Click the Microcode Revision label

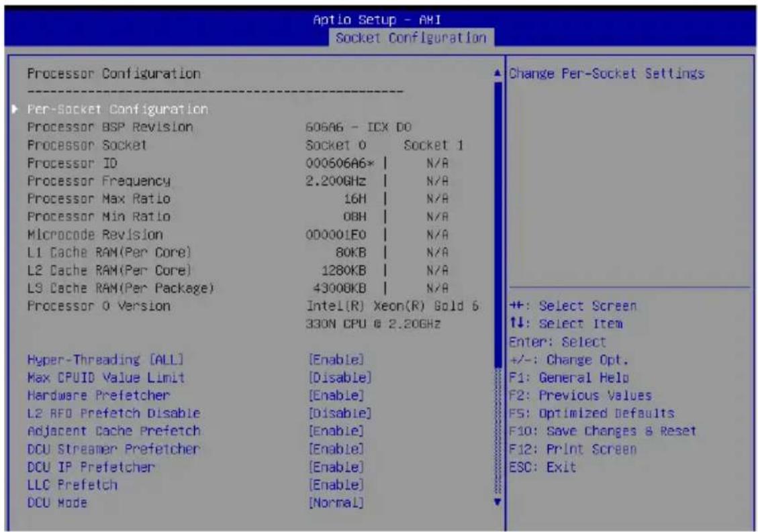95,235
